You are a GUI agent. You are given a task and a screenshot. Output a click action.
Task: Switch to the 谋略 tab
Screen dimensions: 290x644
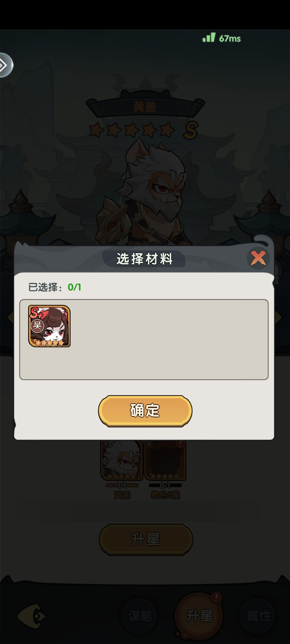[140, 615]
